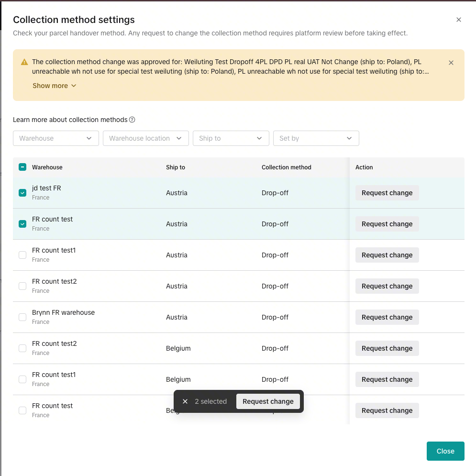Request change for the jd test FR row

pos(387,193)
